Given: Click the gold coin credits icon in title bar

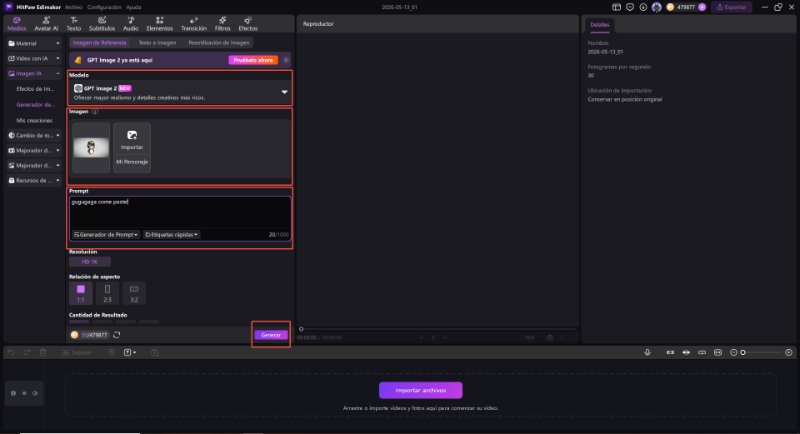Looking at the screenshot, I should (670, 7).
